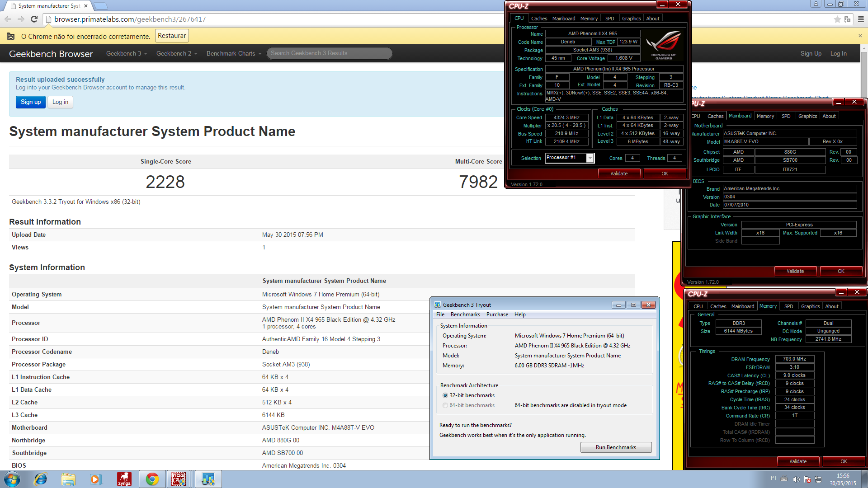Screen dimensions: 868x488
Task: Click the blue Sign up button
Action: click(31, 102)
